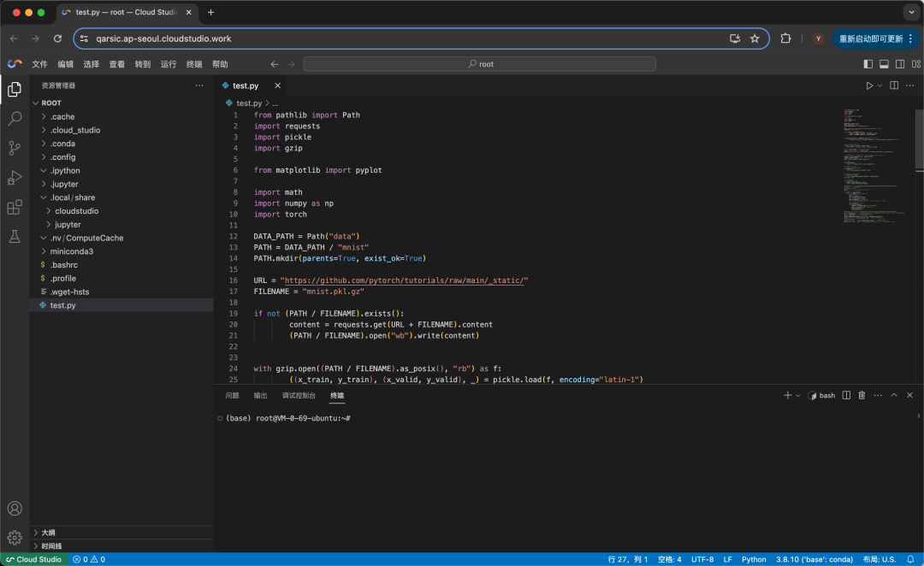Run the Python file with play icon
Image resolution: width=924 pixels, height=566 pixels.
pyautogui.click(x=869, y=85)
